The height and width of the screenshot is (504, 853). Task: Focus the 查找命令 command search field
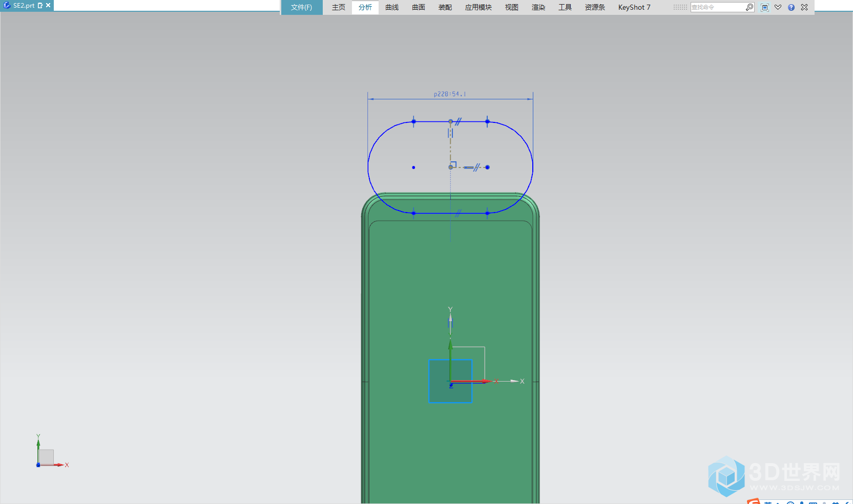[718, 7]
